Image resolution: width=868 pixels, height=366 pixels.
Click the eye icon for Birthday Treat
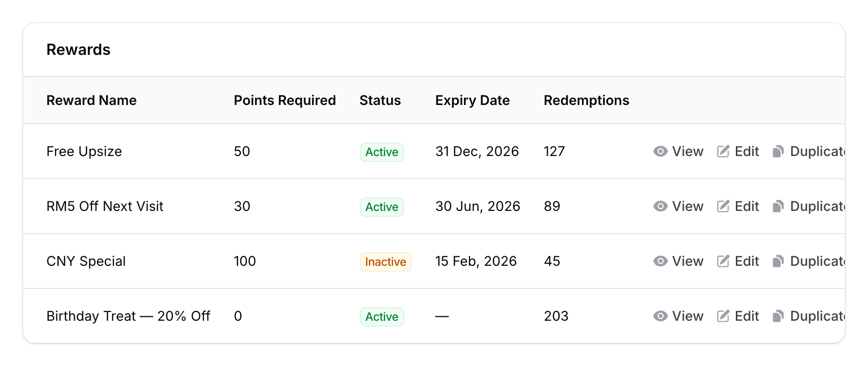pos(660,316)
